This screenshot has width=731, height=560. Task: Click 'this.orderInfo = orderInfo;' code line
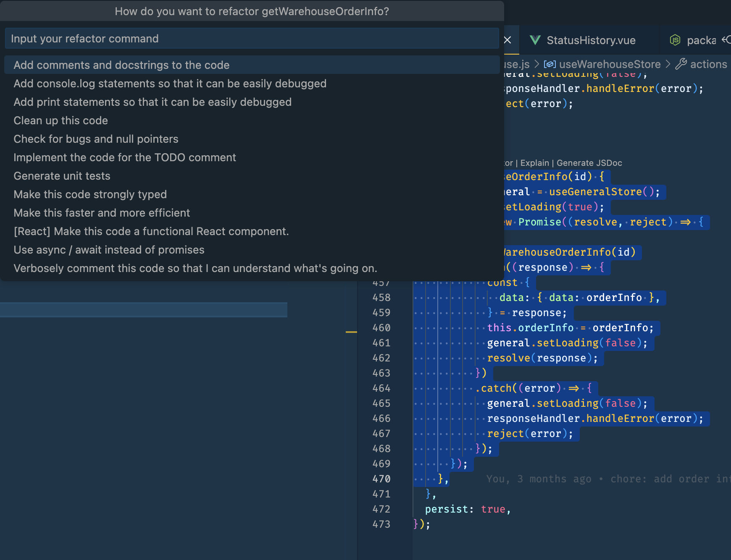[570, 328]
